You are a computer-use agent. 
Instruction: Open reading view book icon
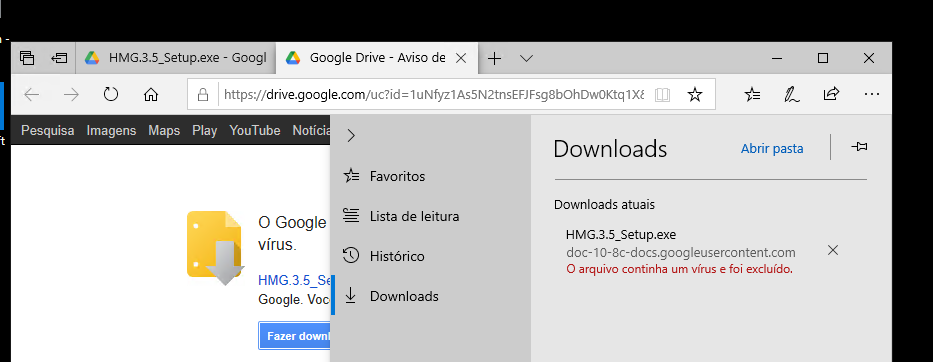coord(662,95)
